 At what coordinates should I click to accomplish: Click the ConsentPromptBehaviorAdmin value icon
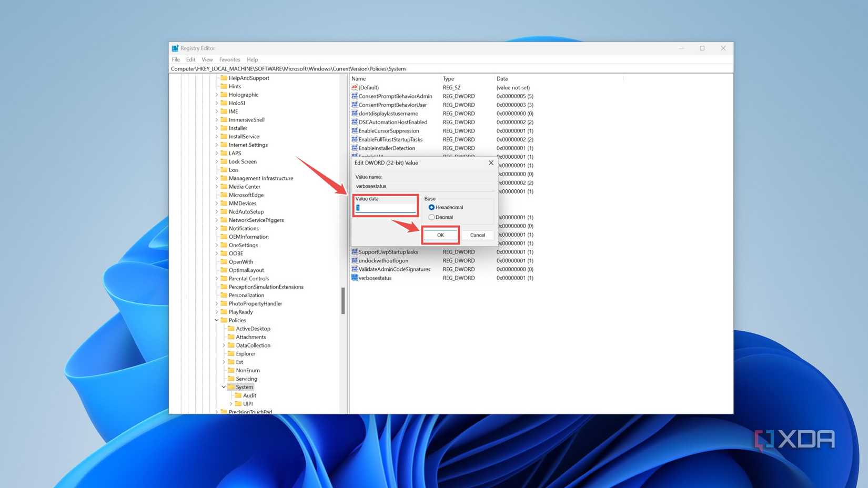[355, 96]
